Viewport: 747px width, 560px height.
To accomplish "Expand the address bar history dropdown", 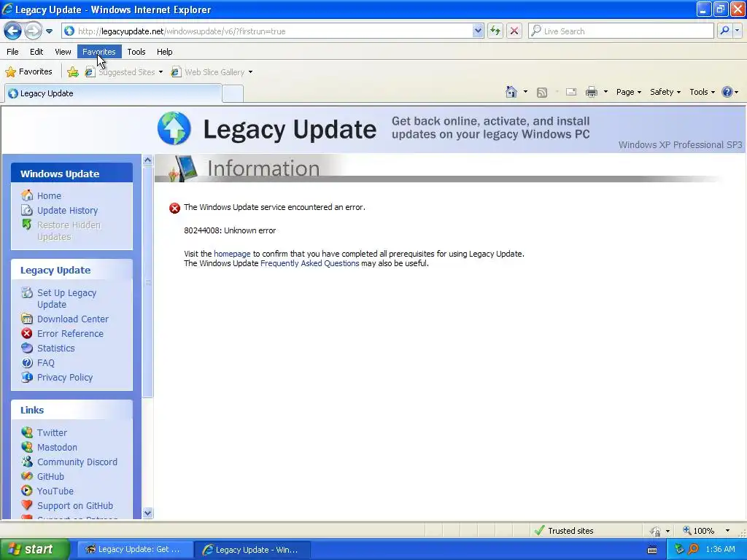I will pyautogui.click(x=478, y=31).
